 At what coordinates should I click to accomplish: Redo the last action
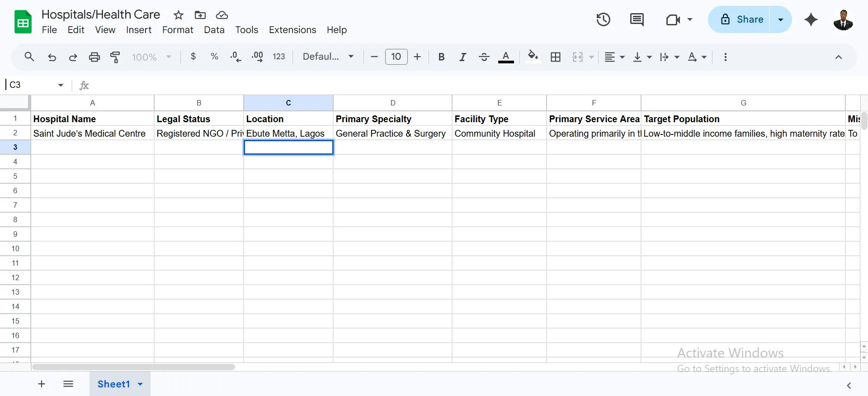pos(73,57)
